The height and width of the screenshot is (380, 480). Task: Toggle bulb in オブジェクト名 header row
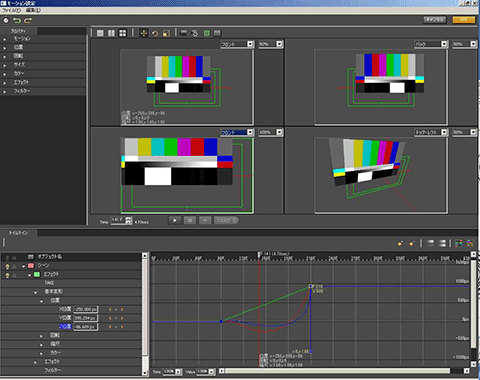pos(8,257)
